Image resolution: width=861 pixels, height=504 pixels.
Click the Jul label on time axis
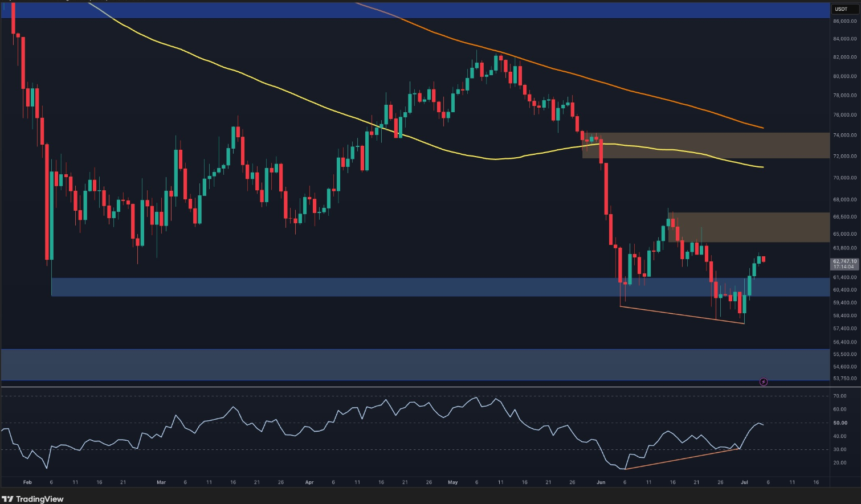click(x=744, y=482)
